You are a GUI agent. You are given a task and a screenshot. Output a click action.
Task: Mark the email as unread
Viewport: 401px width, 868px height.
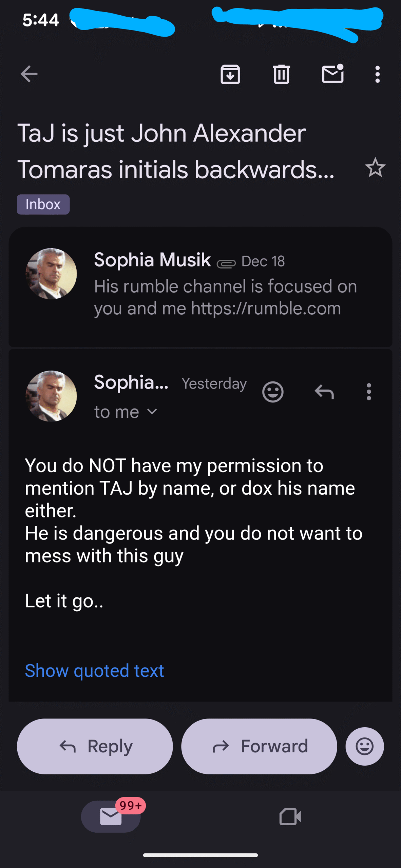pos(332,74)
